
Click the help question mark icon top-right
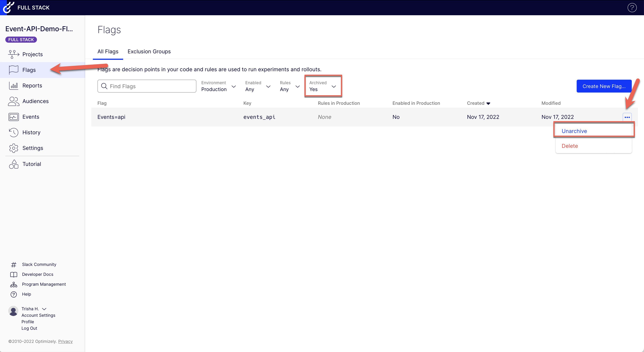pyautogui.click(x=632, y=8)
